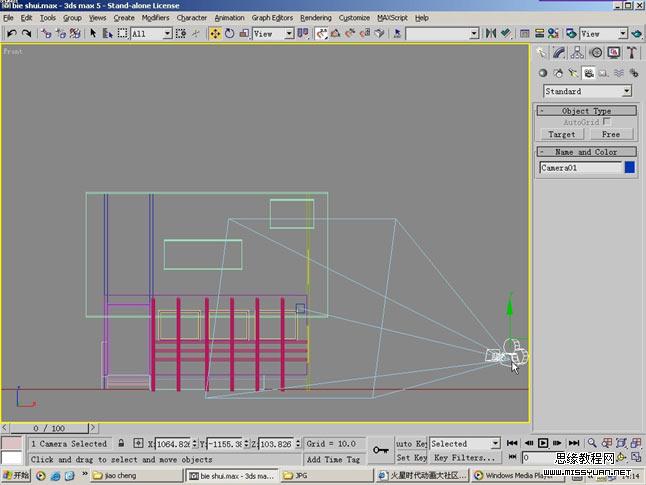The width and height of the screenshot is (646, 485).
Task: Open the Material Editor icon
Action: pos(553,33)
